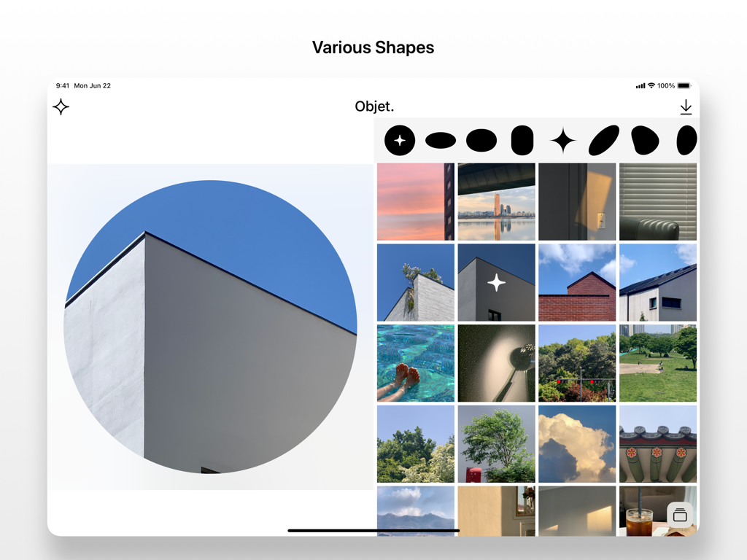Select the feet in swimming pool photo
Screen dimensions: 747x560
point(415,363)
